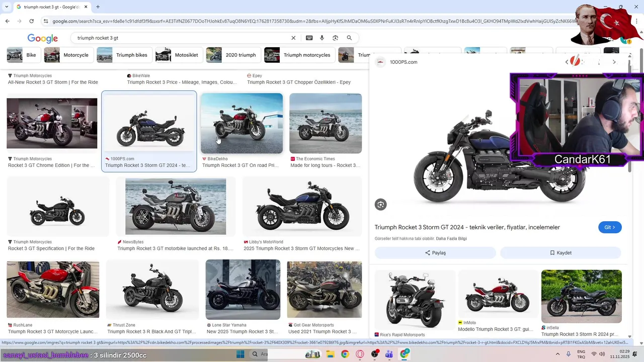Open File Explorer from the taskbar

(330, 354)
